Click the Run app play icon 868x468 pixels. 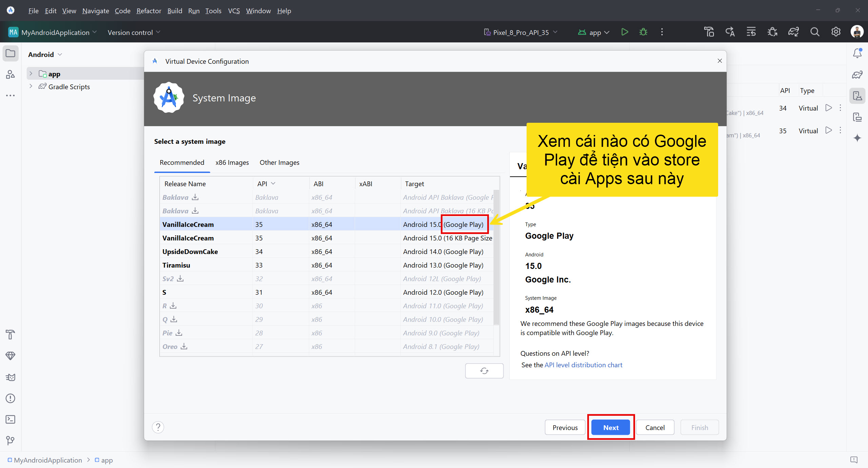[625, 32]
